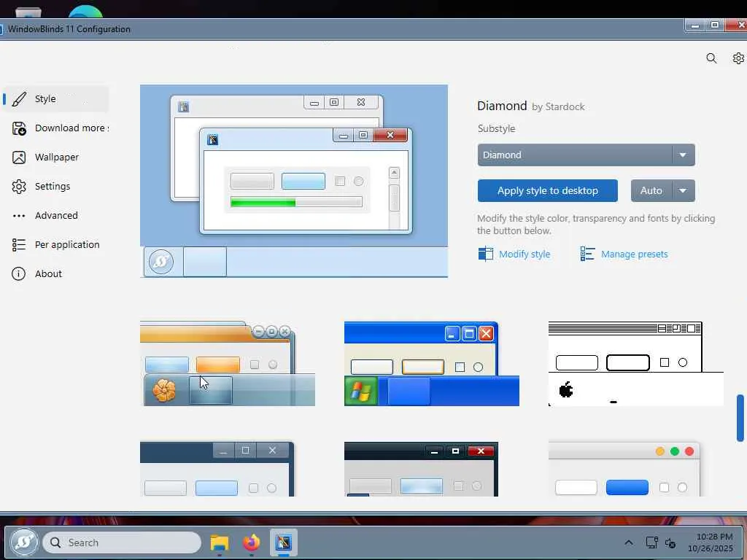This screenshot has height=560, width=747.
Task: Switch to the Wallpaper section
Action: [x=56, y=157]
